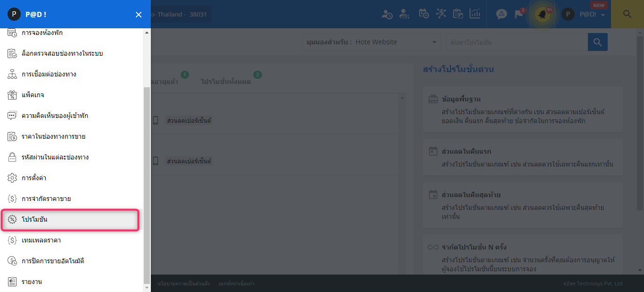Click sidebar scrollbar down arrow
This screenshot has height=292, width=644.
point(147,287)
